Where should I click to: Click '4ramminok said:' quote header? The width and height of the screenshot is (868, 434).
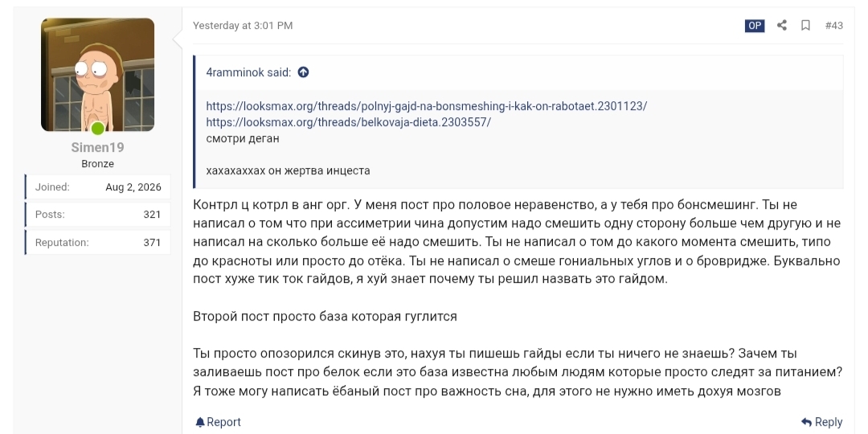point(248,72)
